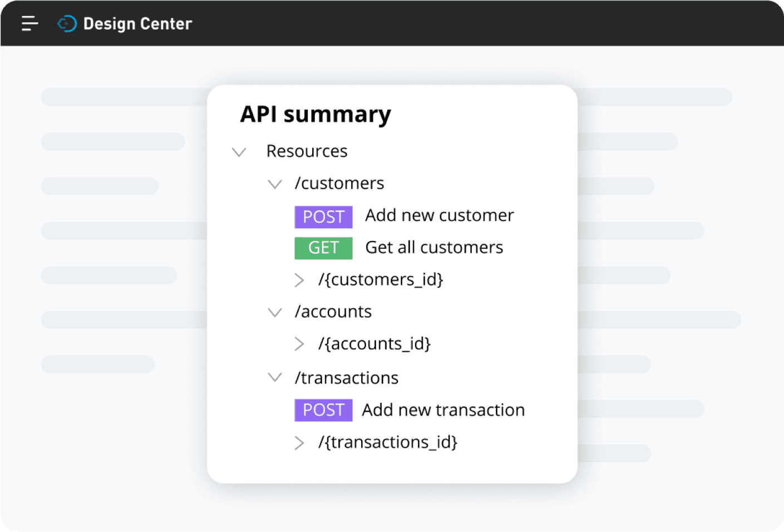Viewport: 784px width, 532px height.
Task: Select the /transactions resource label
Action: pos(346,377)
